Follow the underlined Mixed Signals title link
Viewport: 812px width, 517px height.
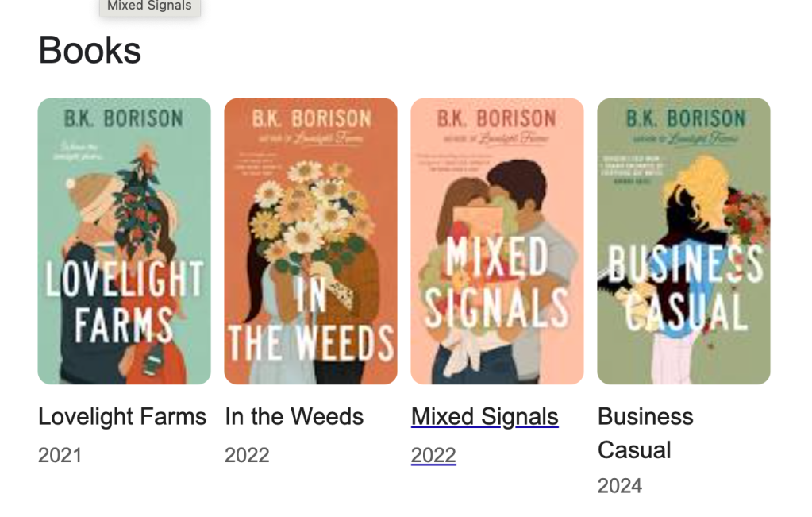click(484, 417)
